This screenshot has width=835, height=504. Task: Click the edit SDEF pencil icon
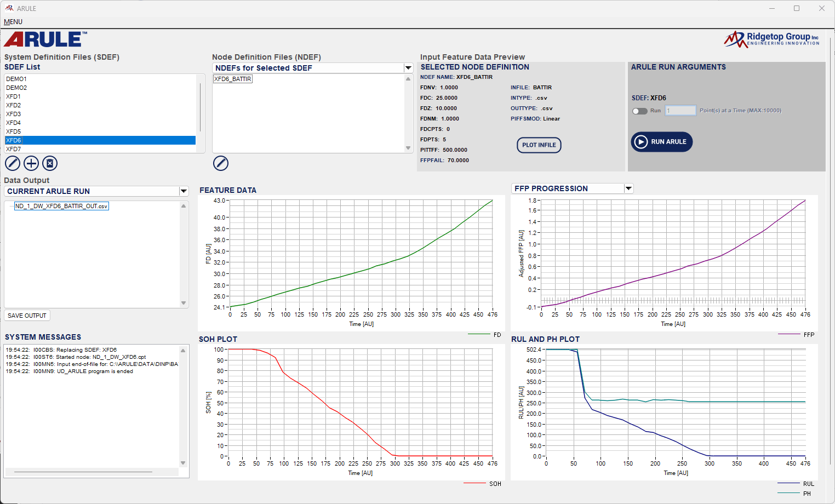click(13, 163)
